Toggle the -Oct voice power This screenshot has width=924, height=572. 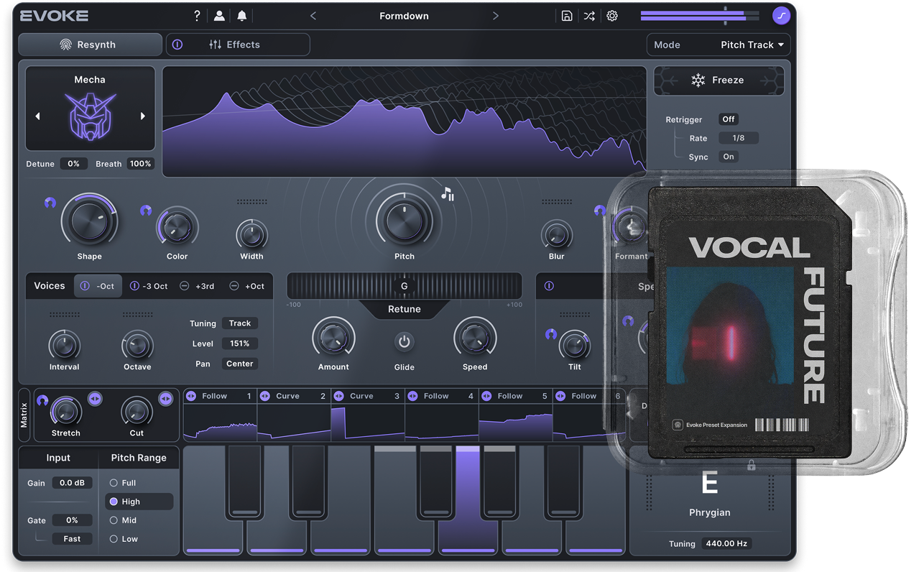[85, 286]
